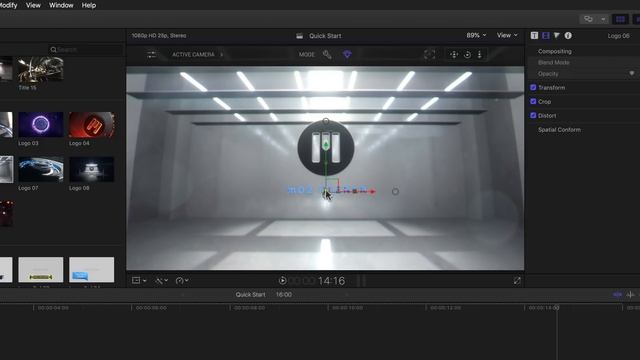Click the audio skimming icon in timeline bar
This screenshot has width=640, height=360.
[630, 294]
